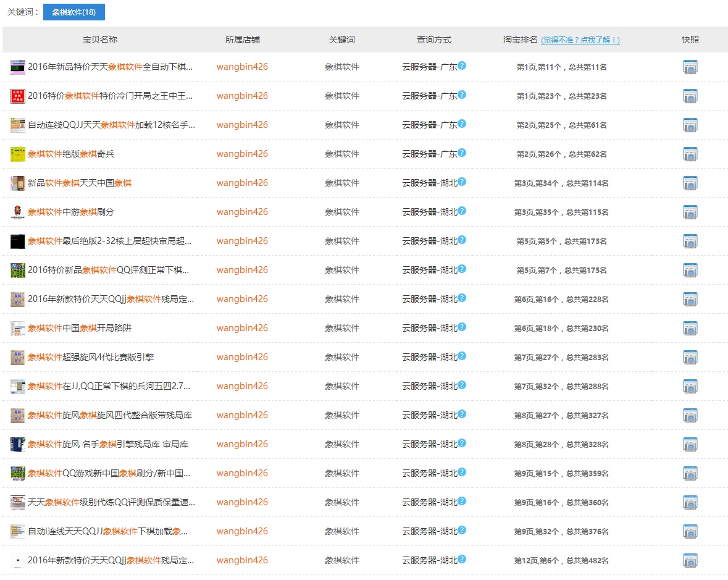Viewport: 728px width, 580px height.
Task: Open snapshot for 超强旋风4代比赛版引擎 item
Action: (690, 358)
